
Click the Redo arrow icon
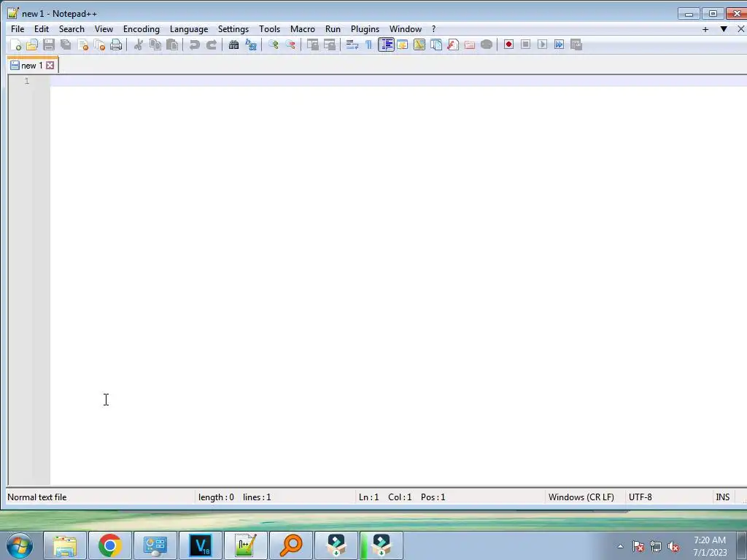[211, 44]
